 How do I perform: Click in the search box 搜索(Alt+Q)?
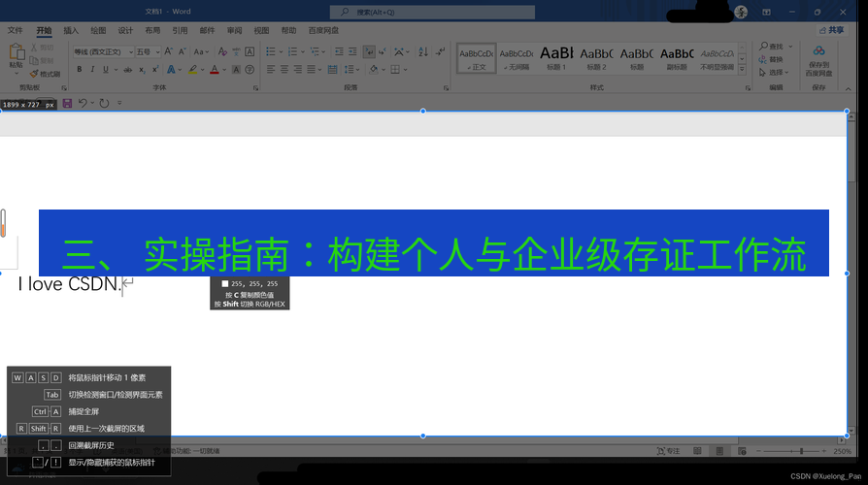click(432, 12)
